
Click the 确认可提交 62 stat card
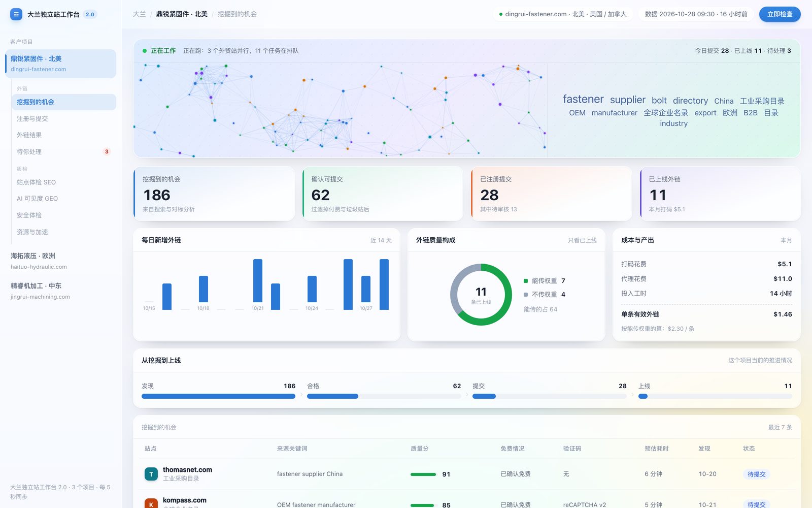383,194
